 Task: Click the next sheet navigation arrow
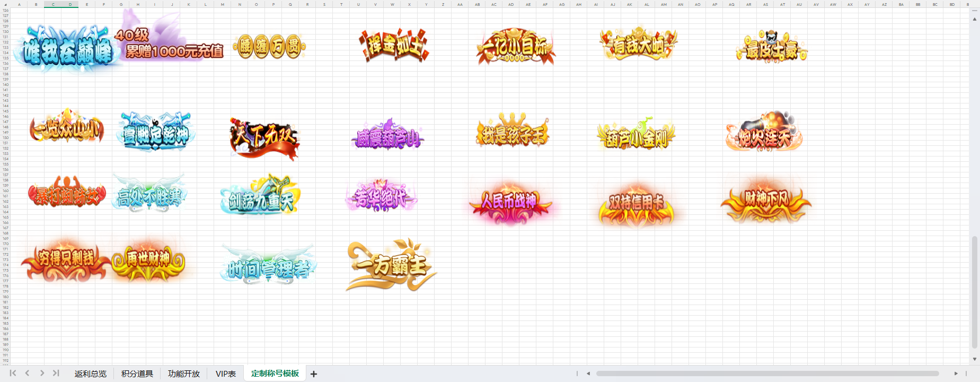[x=42, y=374]
